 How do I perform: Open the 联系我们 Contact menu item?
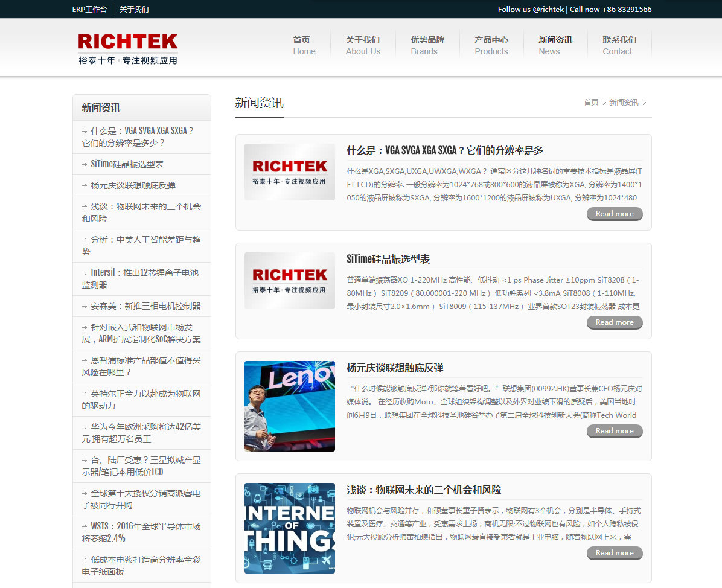click(619, 46)
